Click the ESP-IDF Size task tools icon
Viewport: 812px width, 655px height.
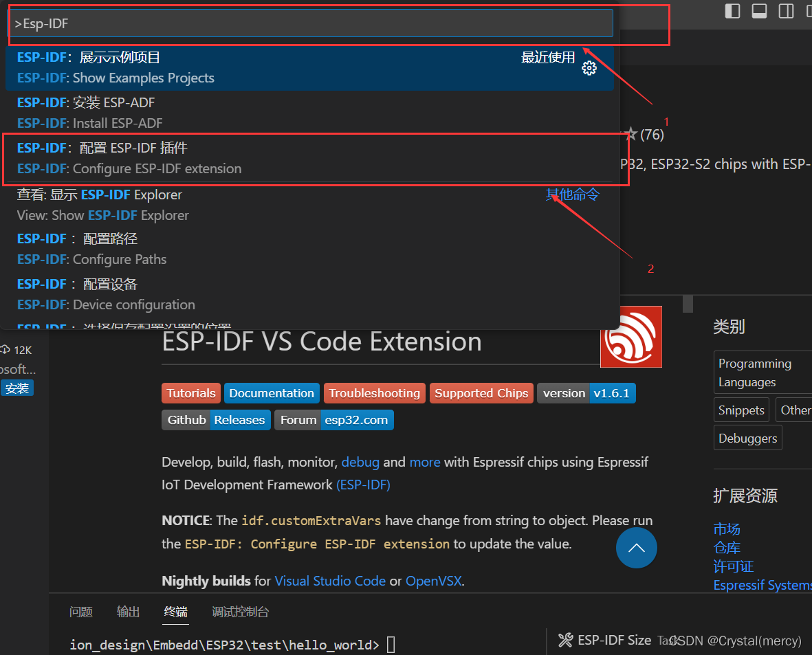[565, 641]
